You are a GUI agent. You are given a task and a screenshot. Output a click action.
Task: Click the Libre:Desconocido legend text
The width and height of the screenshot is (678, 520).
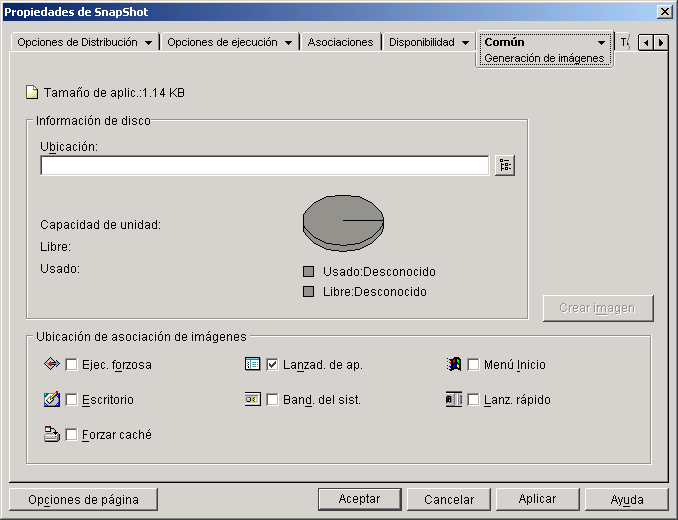(375, 292)
